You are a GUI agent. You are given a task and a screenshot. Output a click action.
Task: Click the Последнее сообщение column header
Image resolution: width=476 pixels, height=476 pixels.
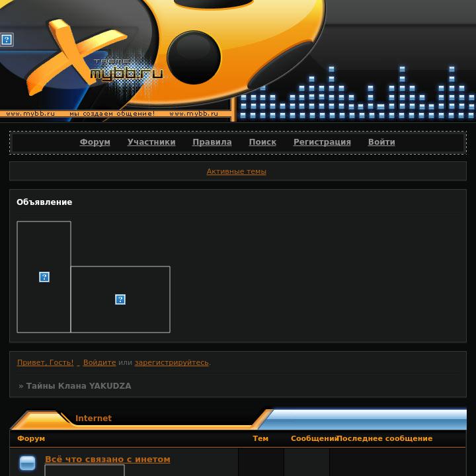pyautogui.click(x=385, y=438)
